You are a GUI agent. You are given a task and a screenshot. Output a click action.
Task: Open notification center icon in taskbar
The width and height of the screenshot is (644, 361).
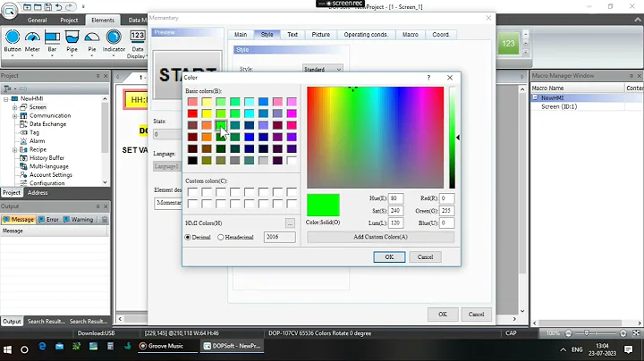[628, 349]
